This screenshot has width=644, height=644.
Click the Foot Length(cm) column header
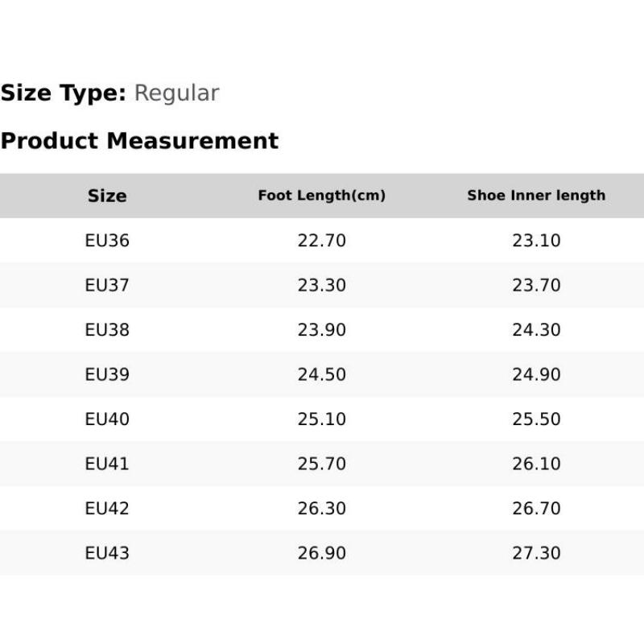tap(322, 196)
